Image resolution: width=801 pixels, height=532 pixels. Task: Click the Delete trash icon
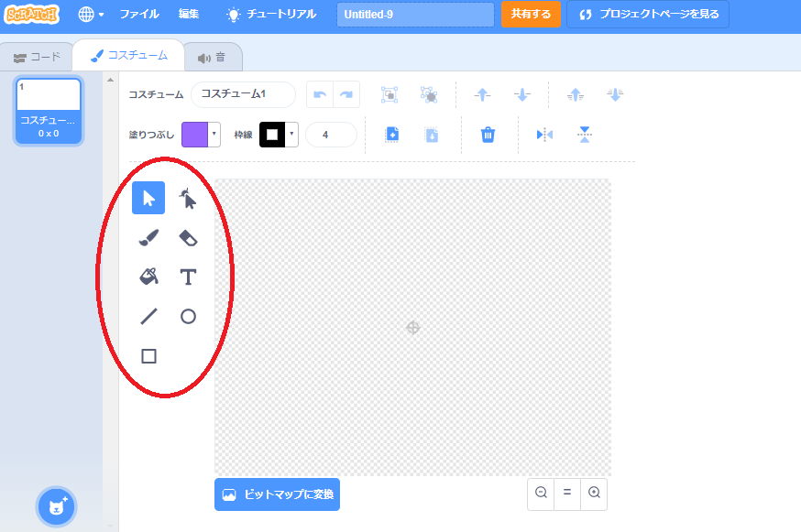pyautogui.click(x=488, y=135)
